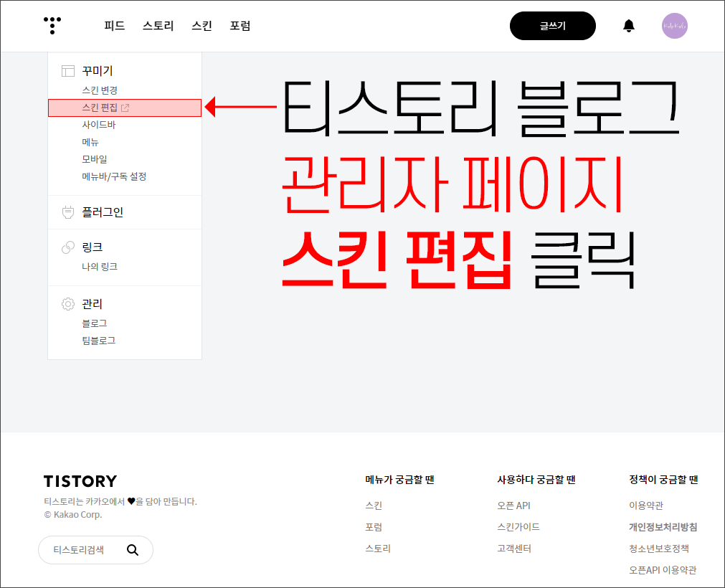Open the 포럼 menu in the top bar
The image size is (725, 588).
pyautogui.click(x=240, y=26)
